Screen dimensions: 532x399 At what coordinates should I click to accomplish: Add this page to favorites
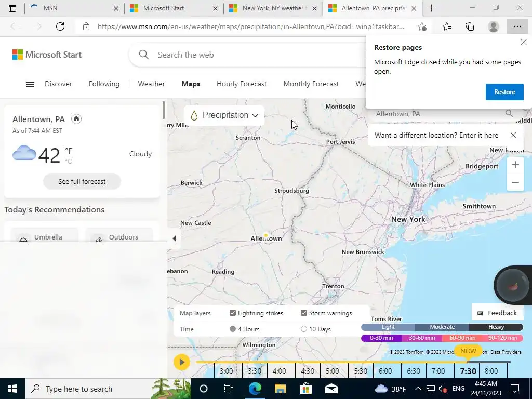[422, 27]
